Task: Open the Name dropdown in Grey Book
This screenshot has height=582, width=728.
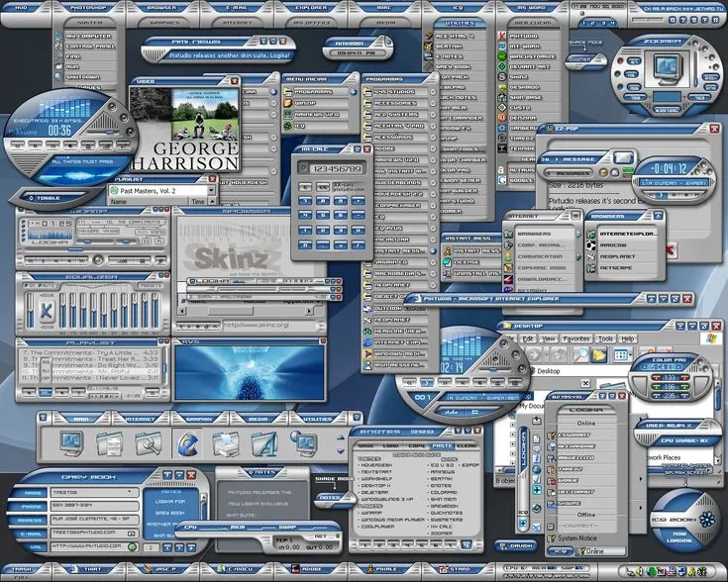Action: 130,492
